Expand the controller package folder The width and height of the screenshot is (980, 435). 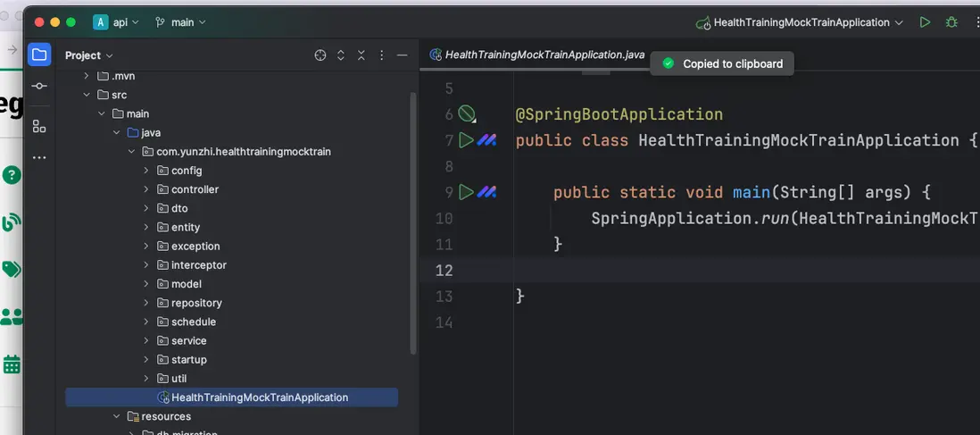click(x=146, y=189)
